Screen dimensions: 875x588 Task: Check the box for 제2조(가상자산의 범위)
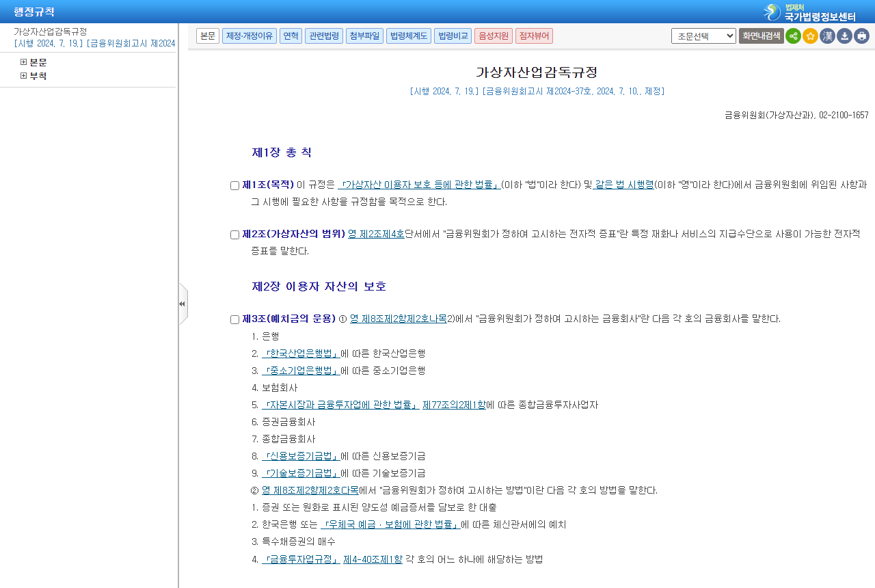tap(234, 235)
